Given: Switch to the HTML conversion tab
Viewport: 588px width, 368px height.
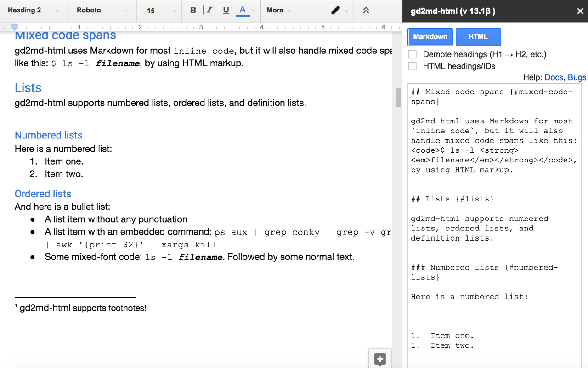Looking at the screenshot, I should [478, 36].
